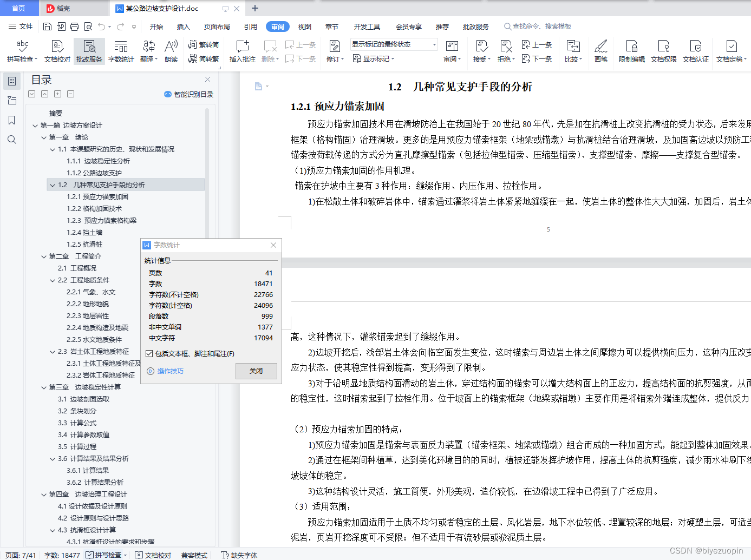
Task: Go to next change (下一条) in review group
Action: coord(537,58)
